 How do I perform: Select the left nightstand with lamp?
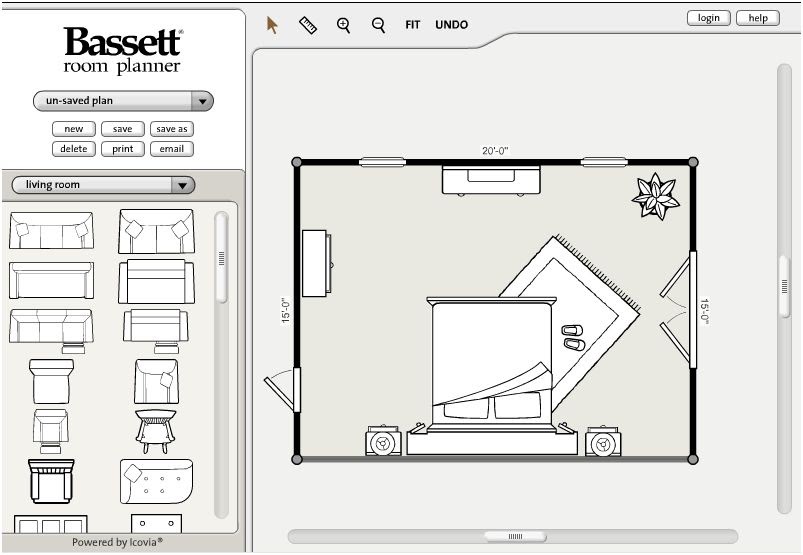pyautogui.click(x=383, y=442)
